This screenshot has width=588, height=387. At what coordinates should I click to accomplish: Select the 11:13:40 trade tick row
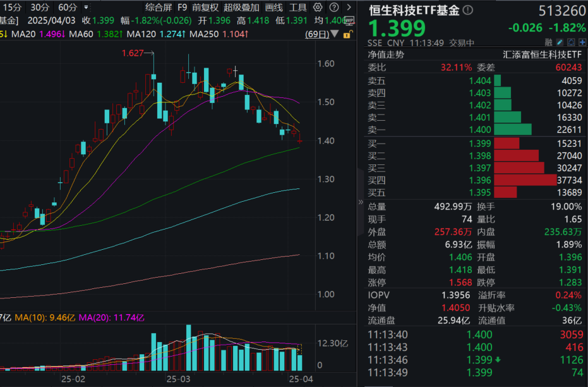click(476, 335)
